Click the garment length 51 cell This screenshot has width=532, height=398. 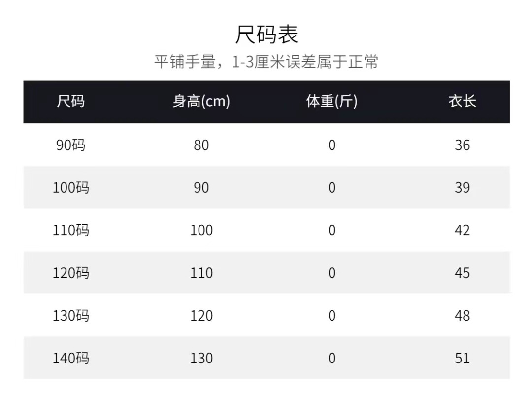point(462,358)
